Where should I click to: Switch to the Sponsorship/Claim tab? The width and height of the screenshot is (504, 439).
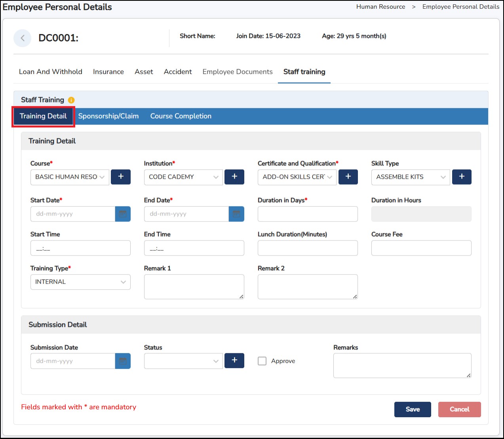tap(108, 116)
